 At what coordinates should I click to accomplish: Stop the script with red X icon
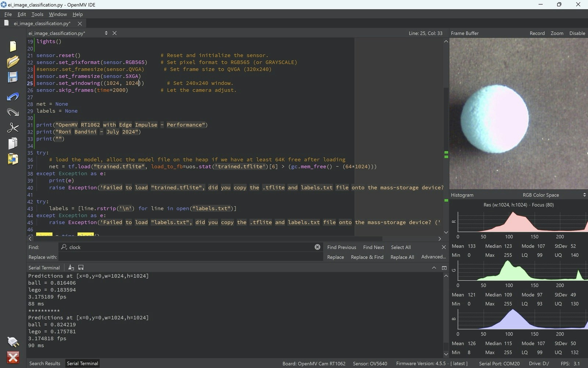[x=13, y=357]
